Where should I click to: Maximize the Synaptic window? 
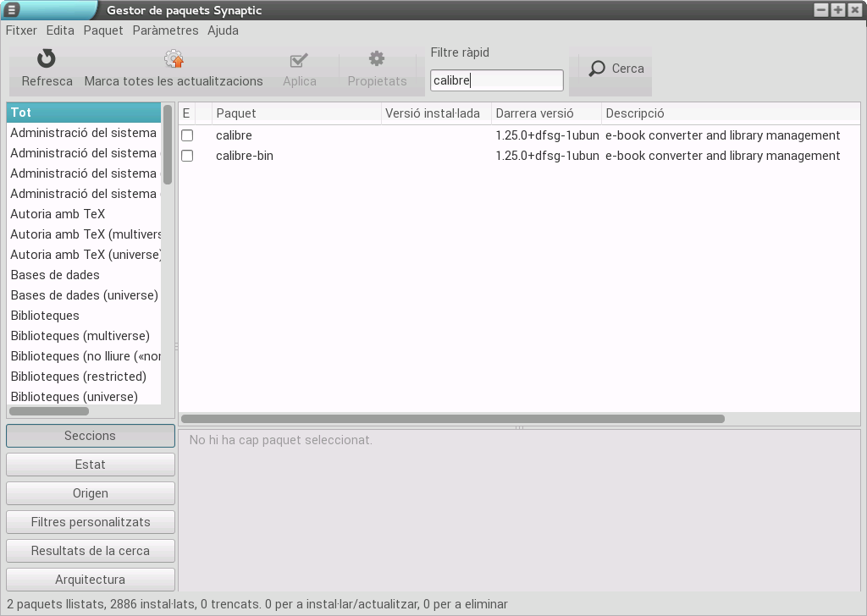[x=837, y=10]
